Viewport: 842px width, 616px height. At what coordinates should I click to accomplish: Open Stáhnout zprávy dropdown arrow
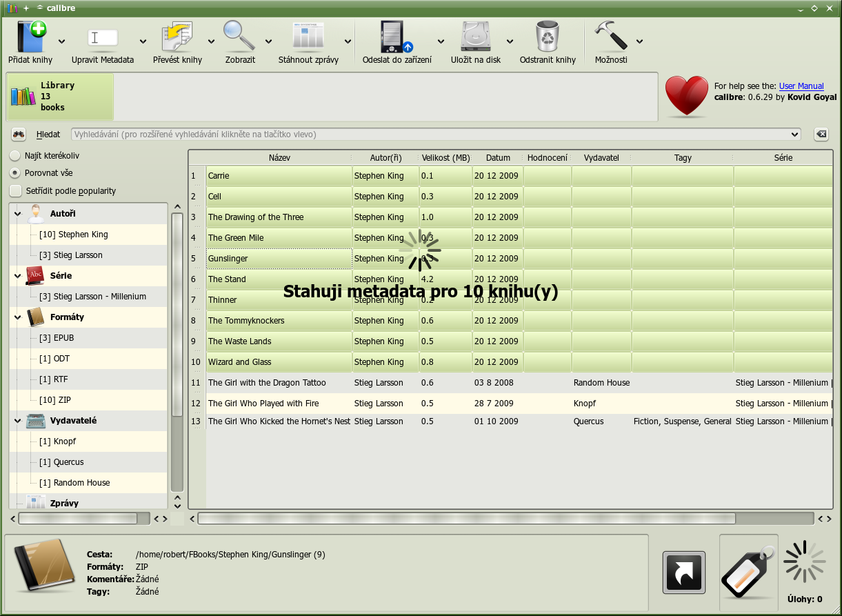(x=348, y=41)
